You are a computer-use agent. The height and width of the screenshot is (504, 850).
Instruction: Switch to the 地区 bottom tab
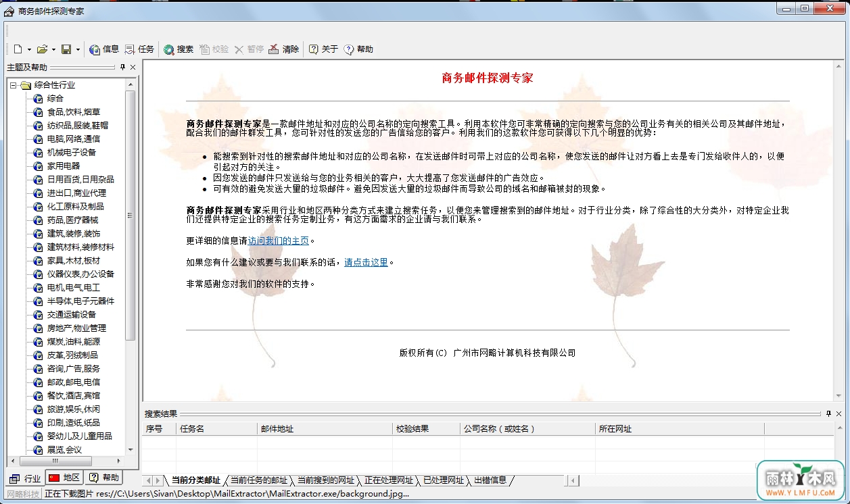pyautogui.click(x=64, y=478)
